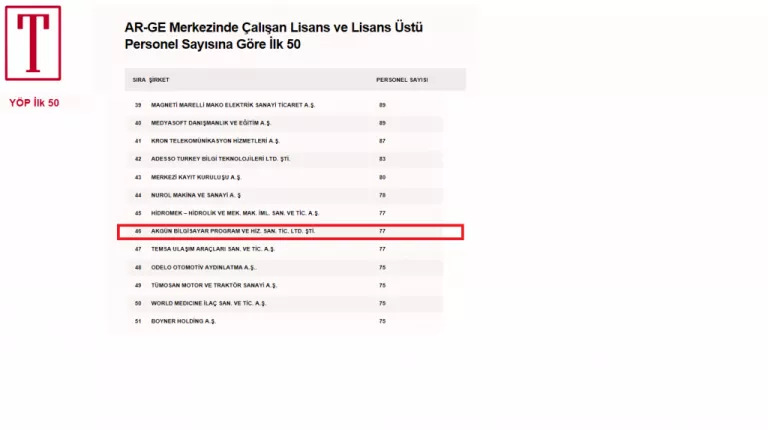Select 'MEDYASOFT DANIŞMANLIK VE EĞİTİM A.Ş.' row
This screenshot has height=430, width=768.
(284, 123)
